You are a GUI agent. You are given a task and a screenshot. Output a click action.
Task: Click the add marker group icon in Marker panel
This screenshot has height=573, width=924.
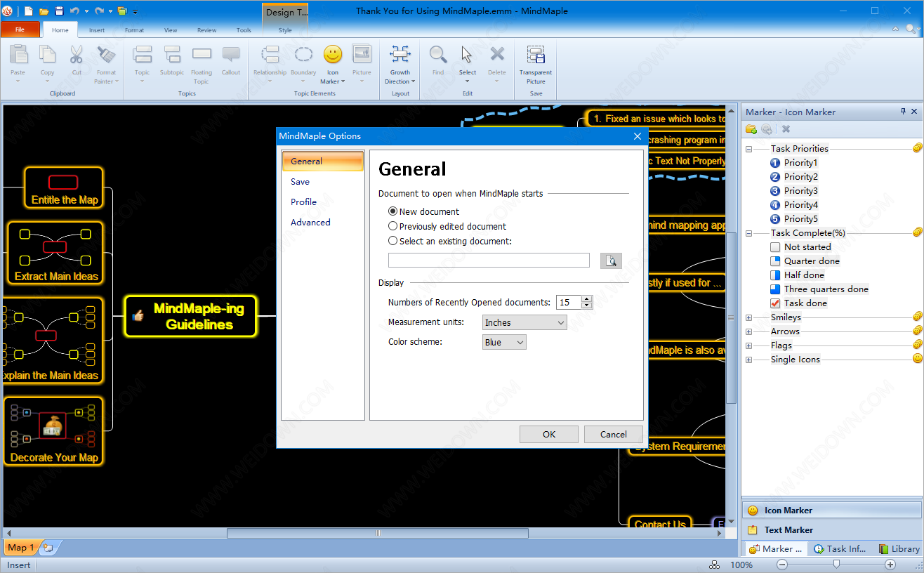tap(751, 129)
